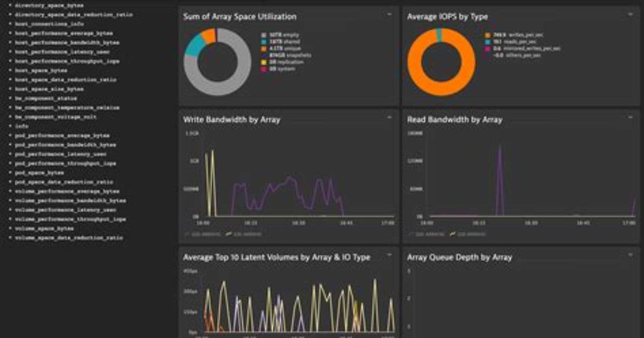Click the 'Array Queue Depth by Array' title
The height and width of the screenshot is (338, 644).
459,257
